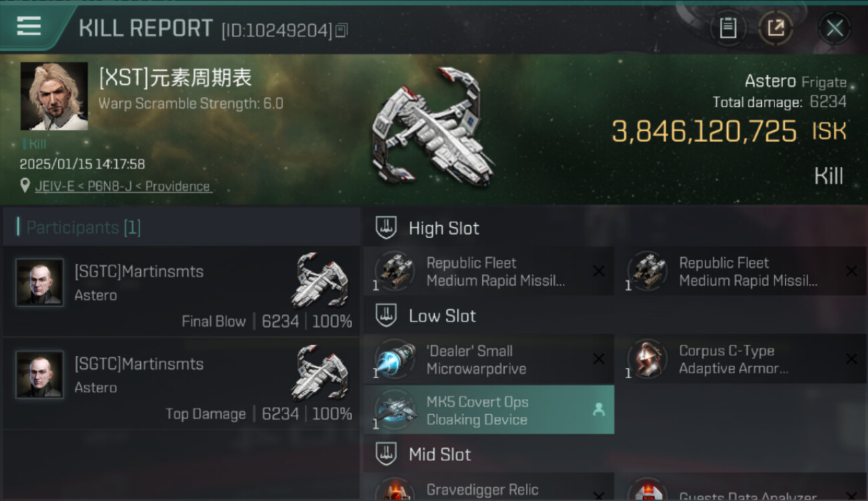Screen dimensions: 868x501
Task: Open the JEIV-E location link
Action: 124,186
